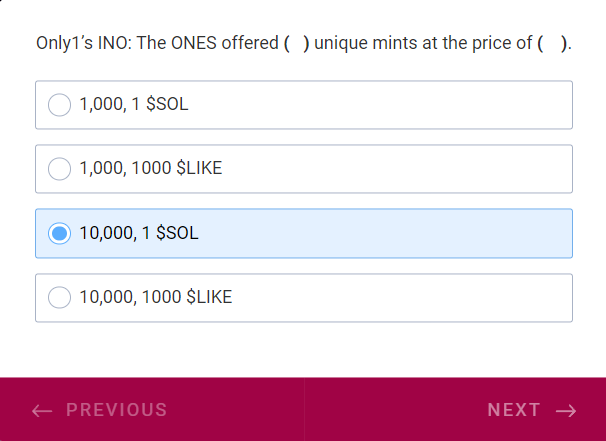Viewport: 606px width, 441px height.
Task: Click empty space in the last answer box
Action: pos(400,297)
